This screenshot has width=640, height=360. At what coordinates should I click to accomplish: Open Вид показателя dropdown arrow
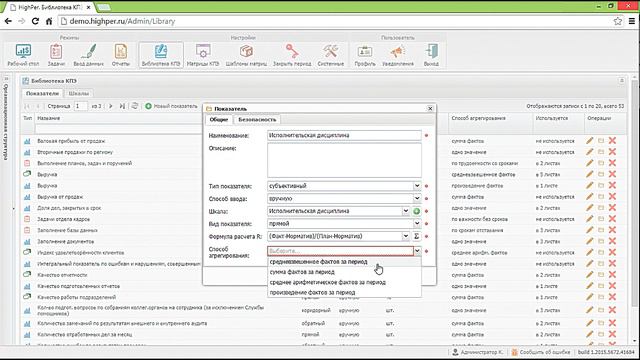417,223
